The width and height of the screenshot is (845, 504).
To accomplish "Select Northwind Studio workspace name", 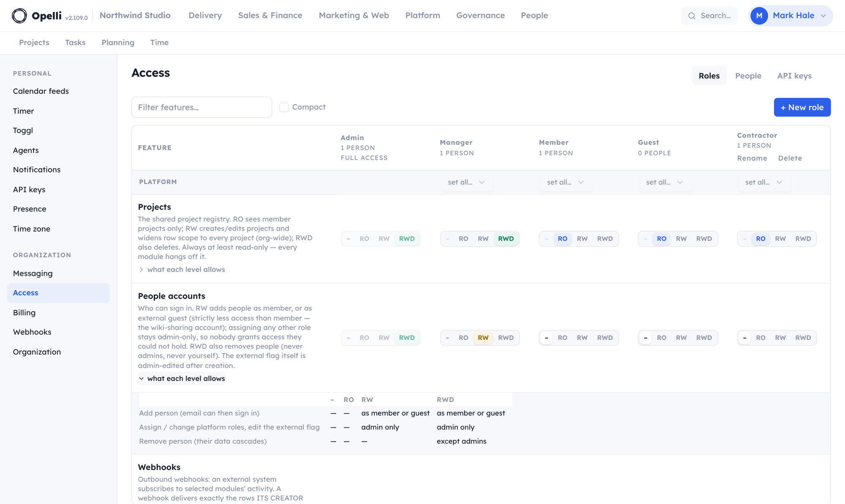I will tap(135, 16).
